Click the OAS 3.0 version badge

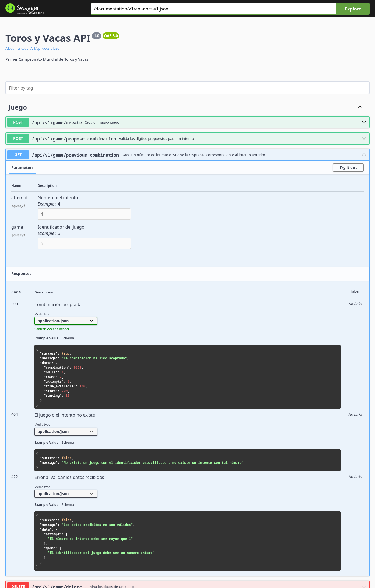[111, 36]
